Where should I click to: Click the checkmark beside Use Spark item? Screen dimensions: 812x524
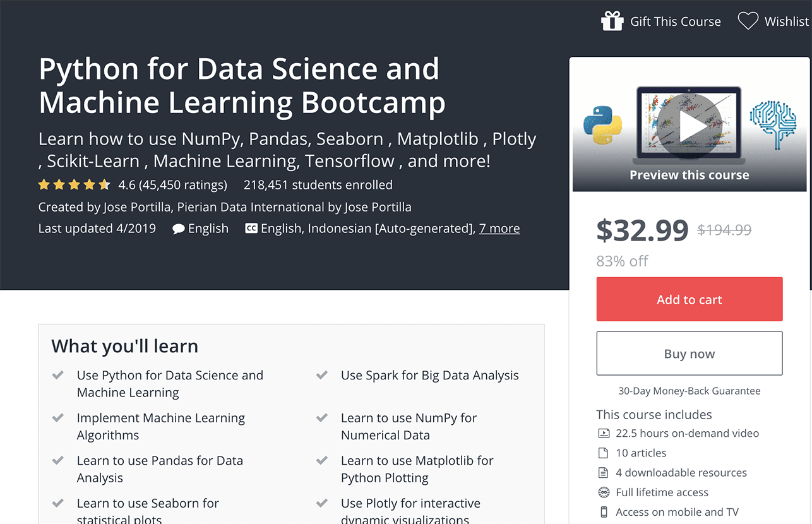click(x=322, y=375)
